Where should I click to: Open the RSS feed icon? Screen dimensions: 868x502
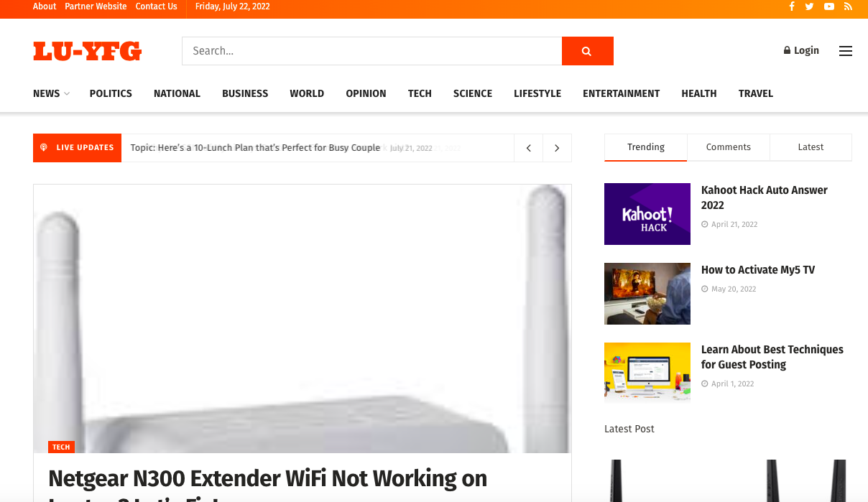pos(848,6)
